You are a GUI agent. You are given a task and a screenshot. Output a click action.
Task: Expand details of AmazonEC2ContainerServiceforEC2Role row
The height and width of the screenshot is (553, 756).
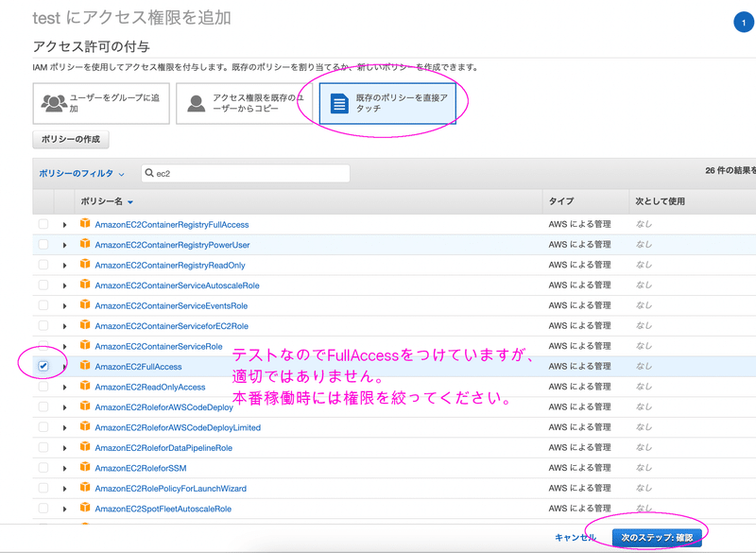point(64,326)
